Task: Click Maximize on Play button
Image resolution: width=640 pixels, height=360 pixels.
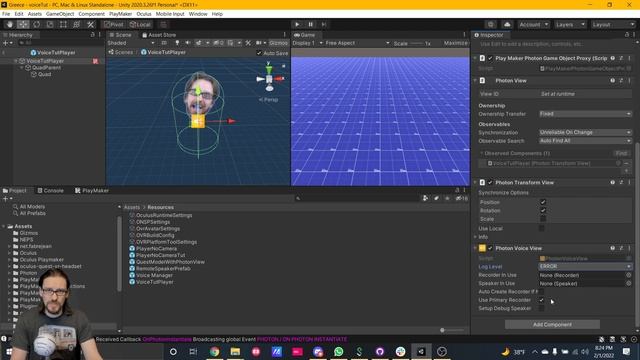Action: (x=456, y=43)
